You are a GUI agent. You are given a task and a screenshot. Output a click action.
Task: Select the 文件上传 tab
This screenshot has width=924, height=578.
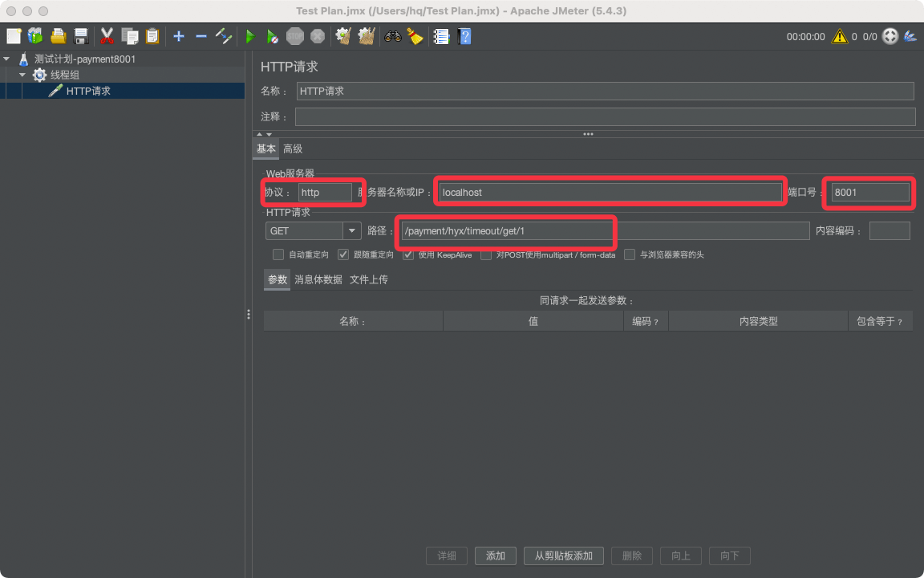(x=369, y=279)
